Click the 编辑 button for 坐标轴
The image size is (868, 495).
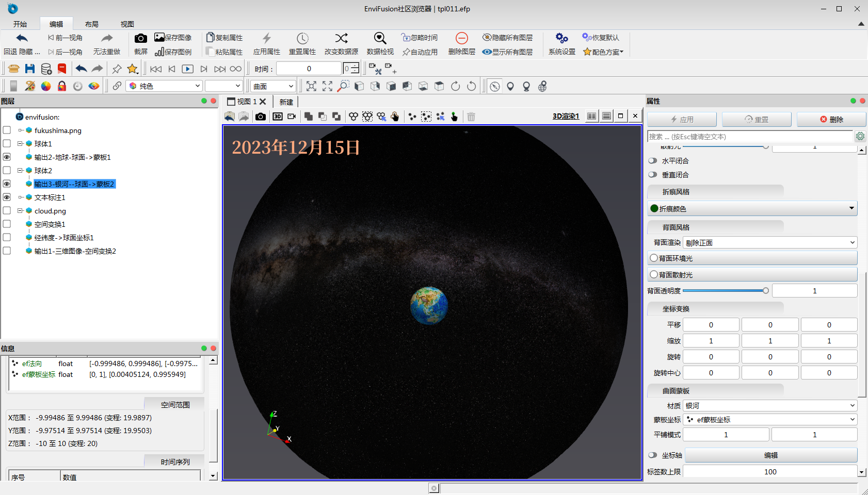771,455
